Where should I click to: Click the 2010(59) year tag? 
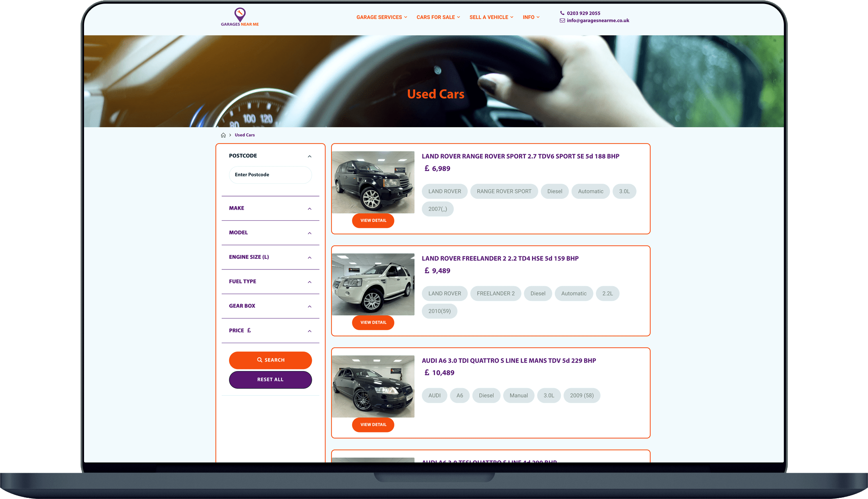coord(439,311)
